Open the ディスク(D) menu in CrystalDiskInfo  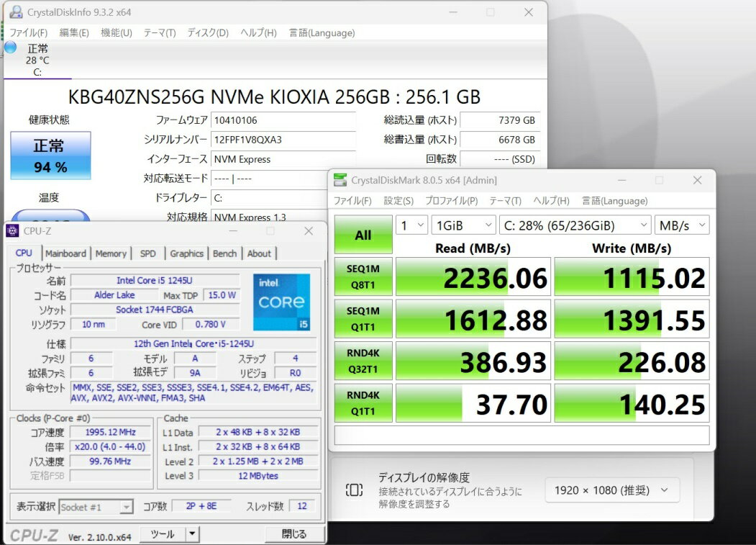pos(208,33)
